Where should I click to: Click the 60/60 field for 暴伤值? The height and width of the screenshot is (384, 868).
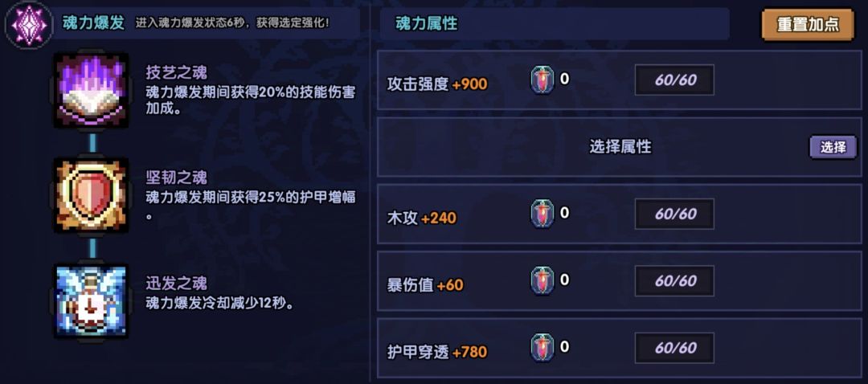(x=674, y=281)
